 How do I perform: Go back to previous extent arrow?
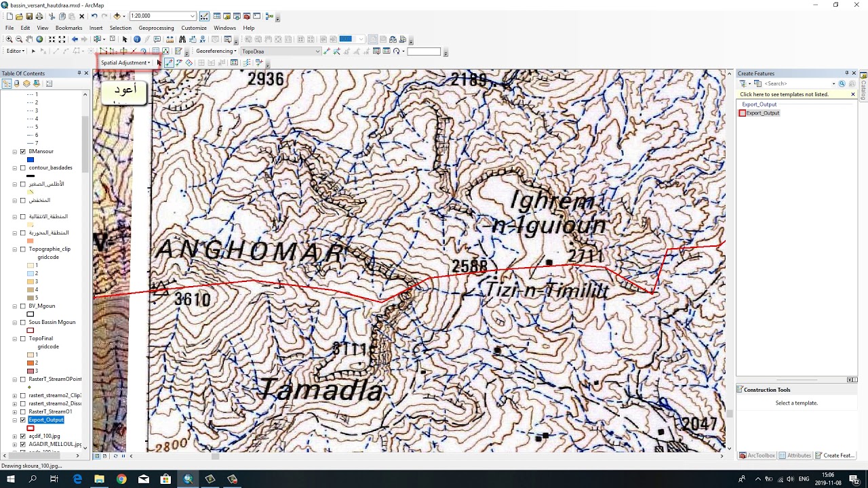75,39
